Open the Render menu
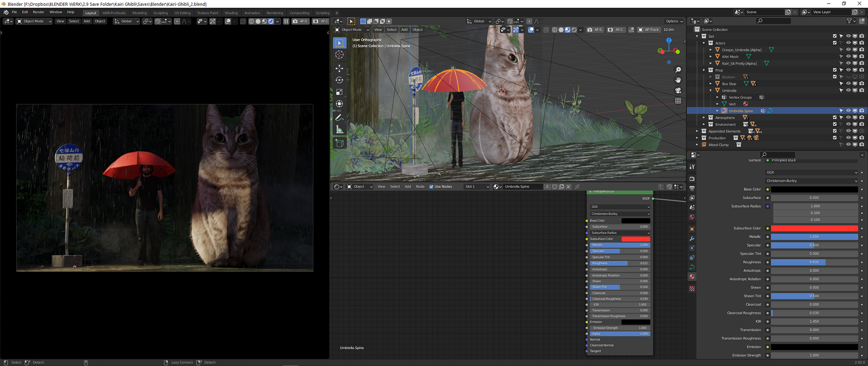The image size is (868, 366). pos(38,12)
